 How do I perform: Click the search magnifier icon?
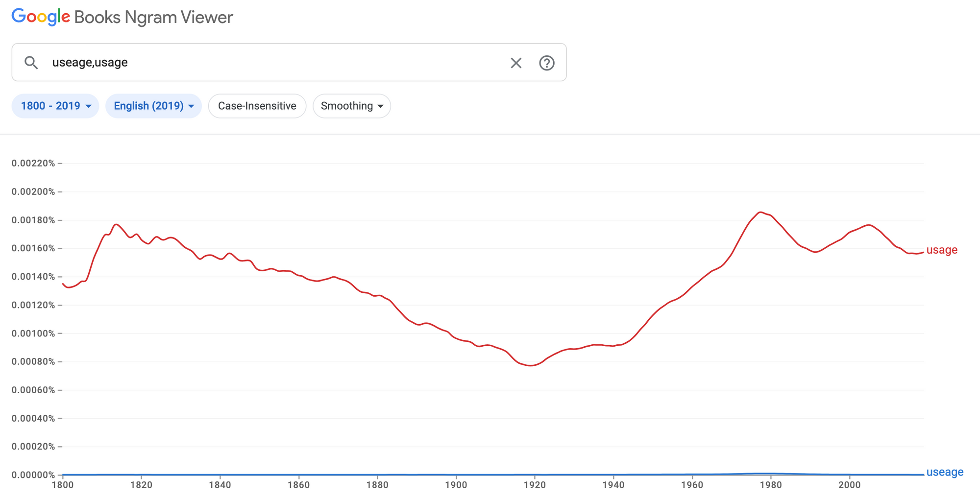(x=31, y=63)
